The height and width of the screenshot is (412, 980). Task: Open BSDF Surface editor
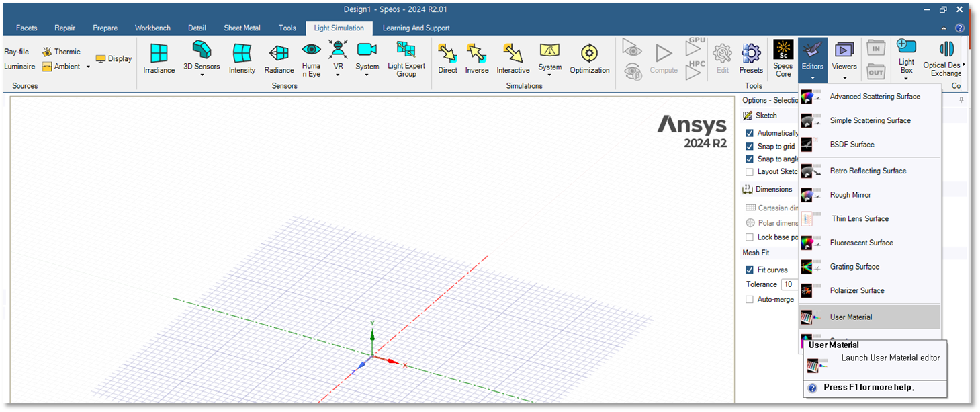click(x=870, y=145)
